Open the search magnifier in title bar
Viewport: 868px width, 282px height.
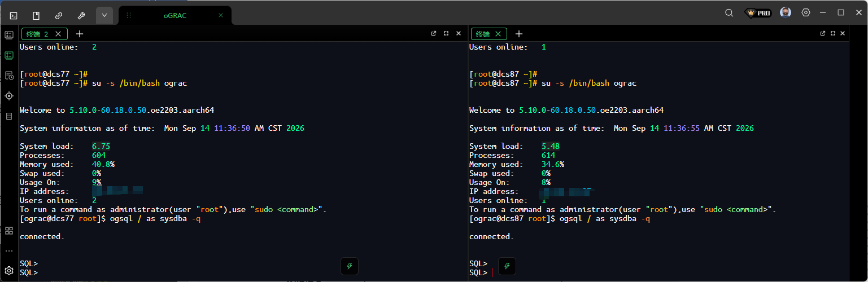[x=729, y=12]
